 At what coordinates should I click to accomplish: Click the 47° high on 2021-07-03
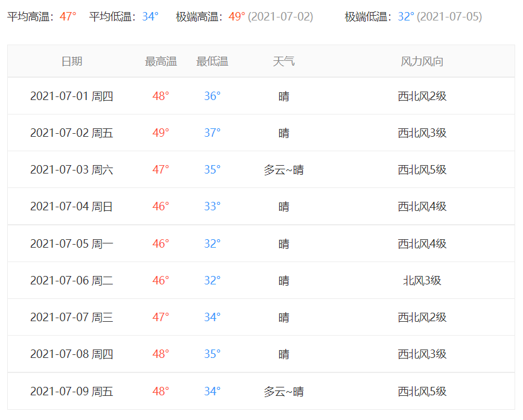[161, 169]
